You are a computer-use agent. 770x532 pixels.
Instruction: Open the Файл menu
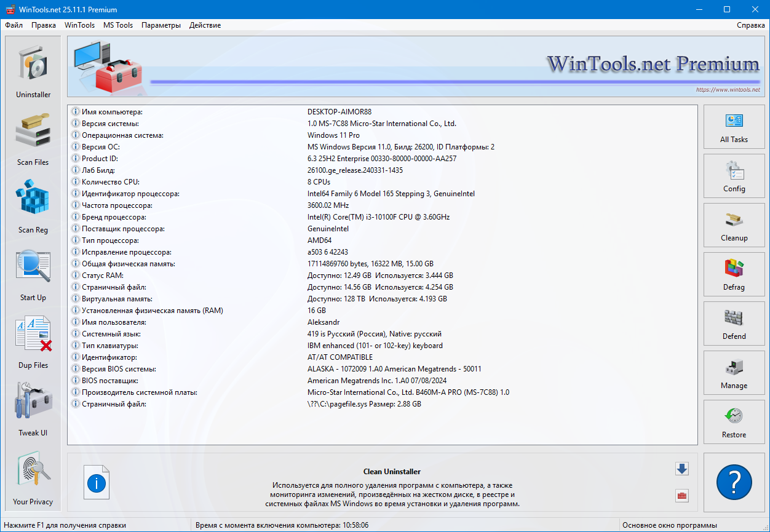click(14, 25)
